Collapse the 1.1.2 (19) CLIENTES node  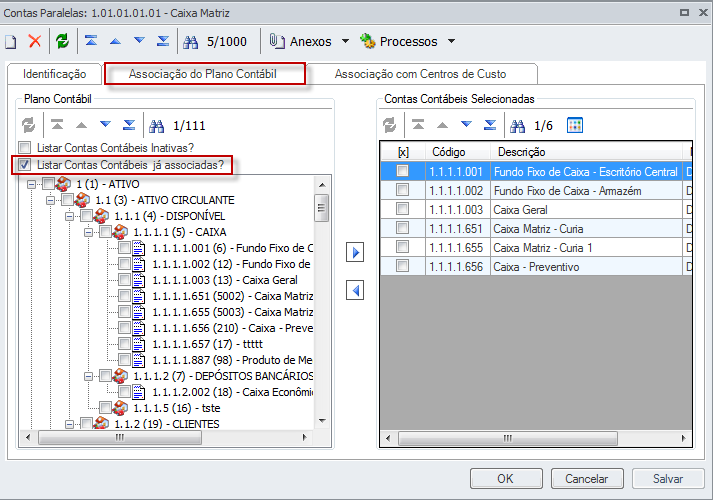click(x=70, y=424)
